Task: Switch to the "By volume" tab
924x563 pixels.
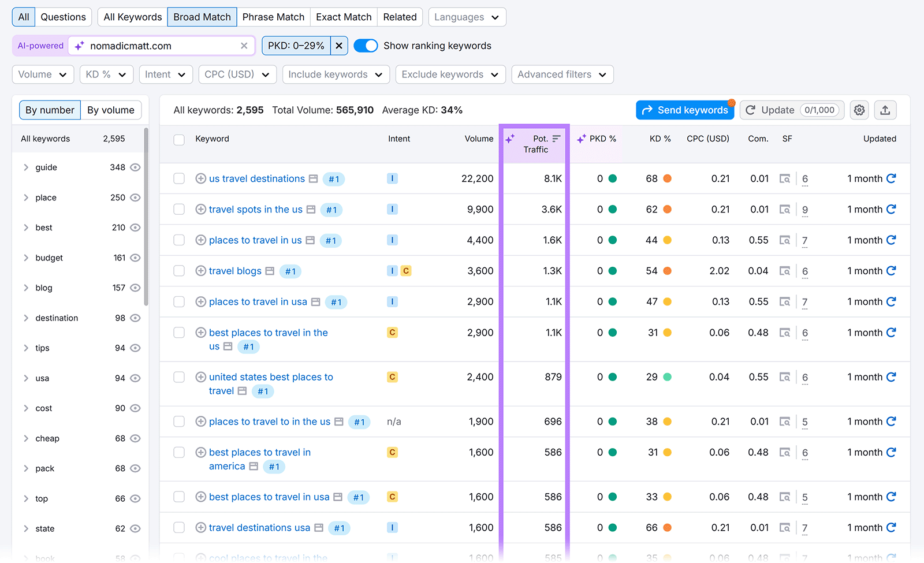Action: (111, 110)
